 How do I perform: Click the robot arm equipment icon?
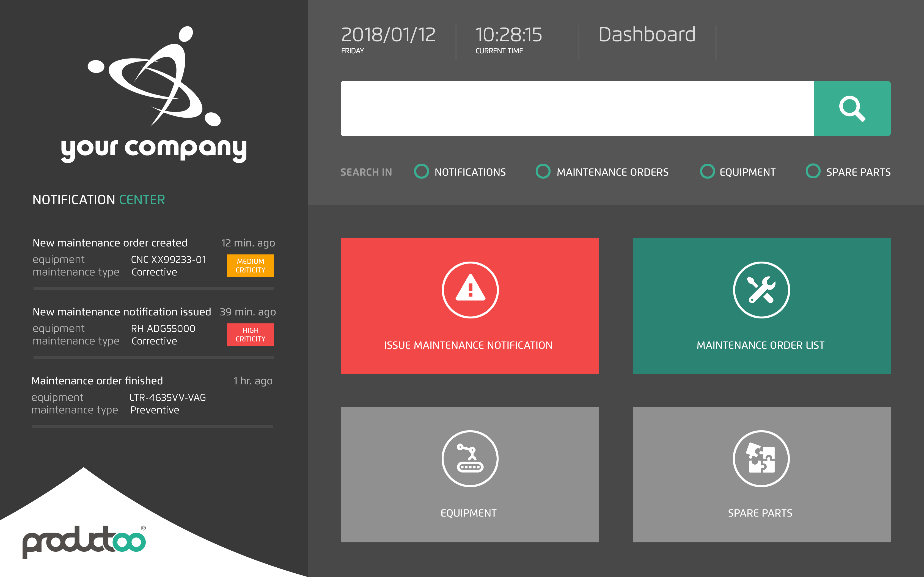[470, 458]
